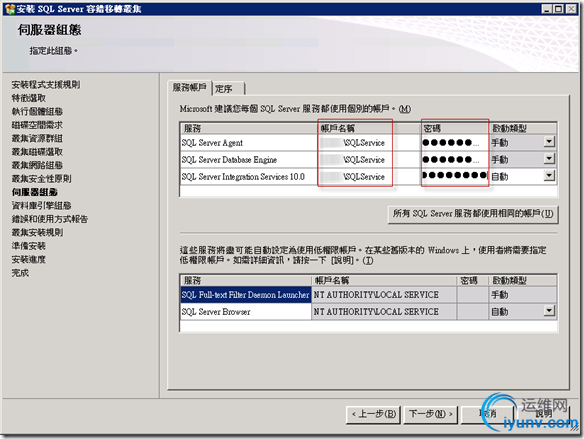Click account name field for Integration Services 10.0
584x439 pixels.
coord(368,176)
